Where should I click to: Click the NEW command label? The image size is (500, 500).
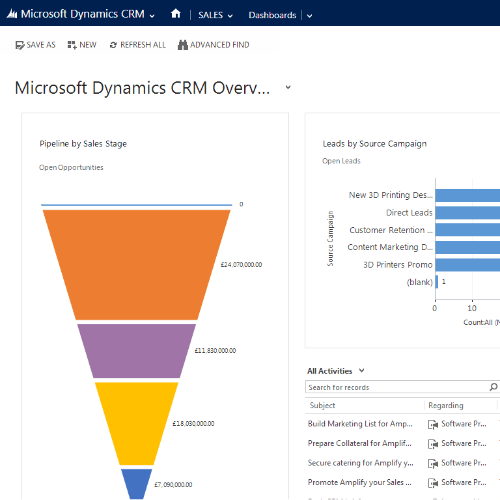click(x=88, y=45)
